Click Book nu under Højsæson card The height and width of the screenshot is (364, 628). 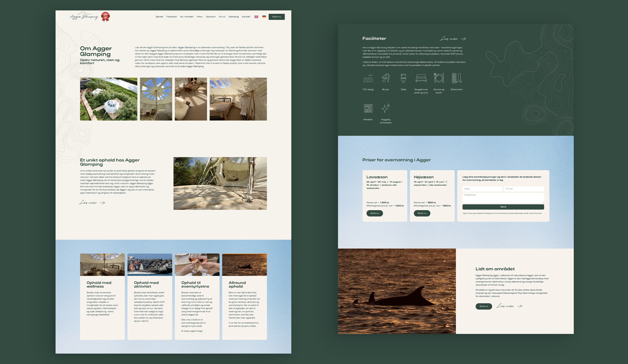tap(422, 213)
